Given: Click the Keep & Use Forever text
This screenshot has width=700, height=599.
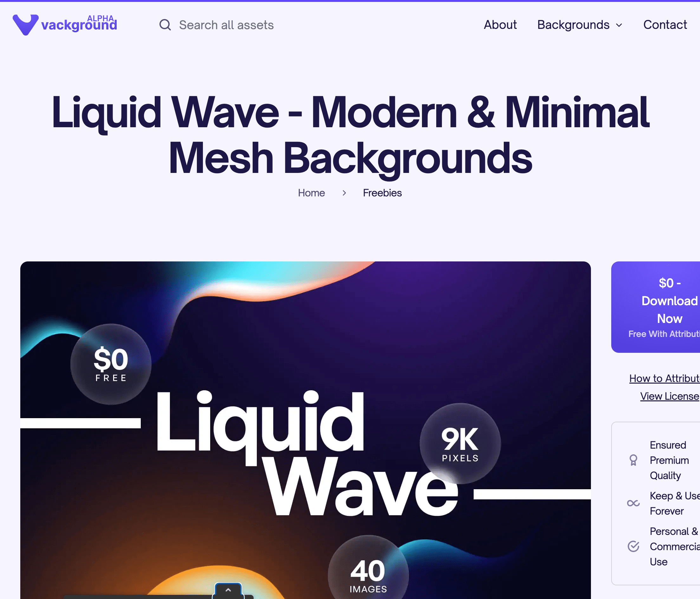Looking at the screenshot, I should point(675,503).
